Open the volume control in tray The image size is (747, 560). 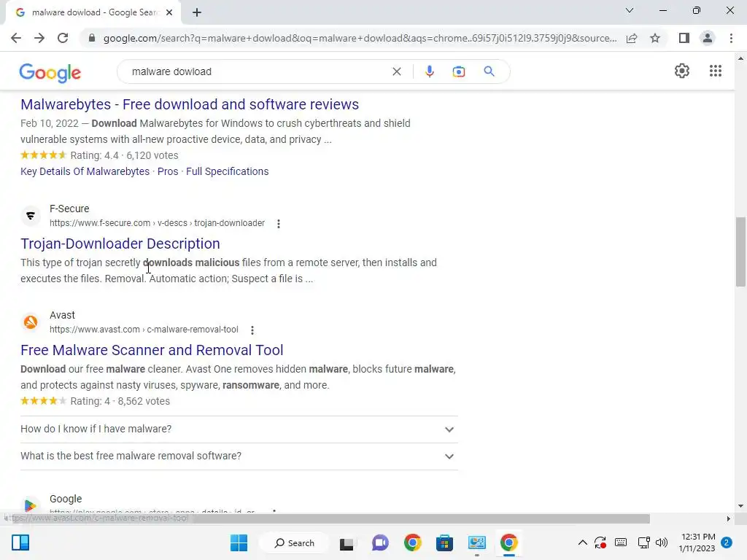click(x=661, y=542)
